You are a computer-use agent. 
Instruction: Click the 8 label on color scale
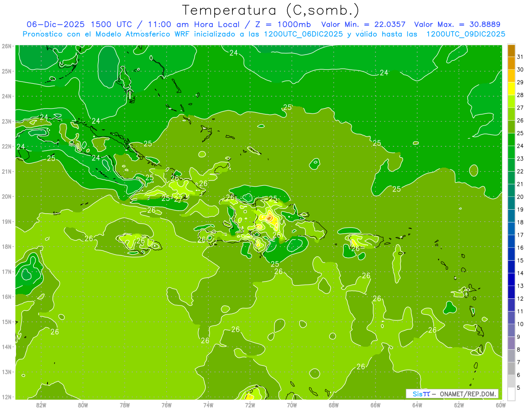519,350
